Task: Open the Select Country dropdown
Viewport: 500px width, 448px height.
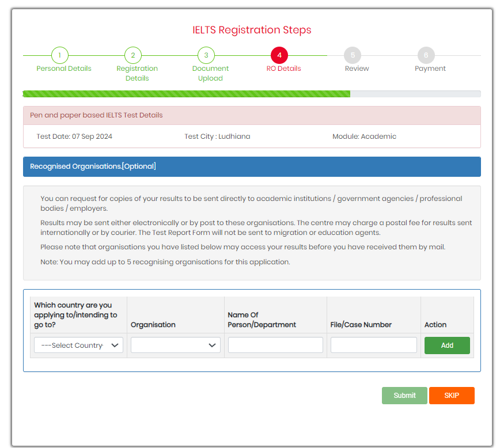Action: tap(78, 345)
